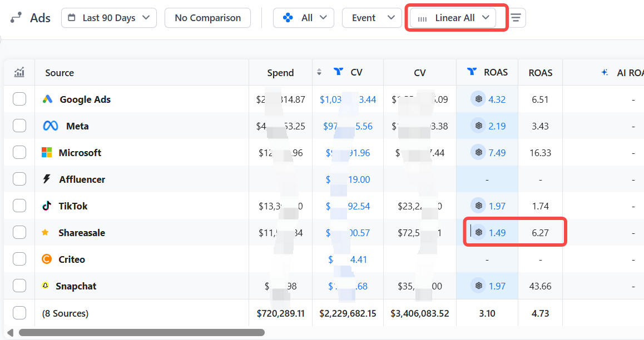Viewport: 644px width, 340px height.
Task: Click the Criteo logo icon
Action: tap(47, 259)
